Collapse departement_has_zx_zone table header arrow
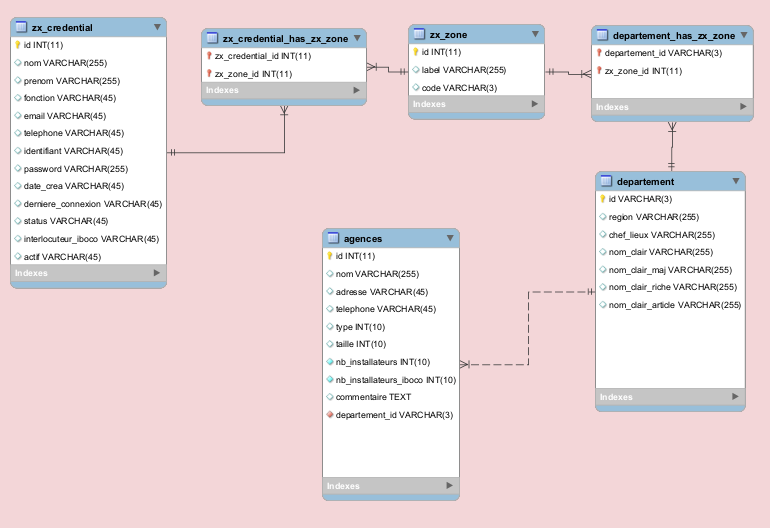 click(x=744, y=35)
